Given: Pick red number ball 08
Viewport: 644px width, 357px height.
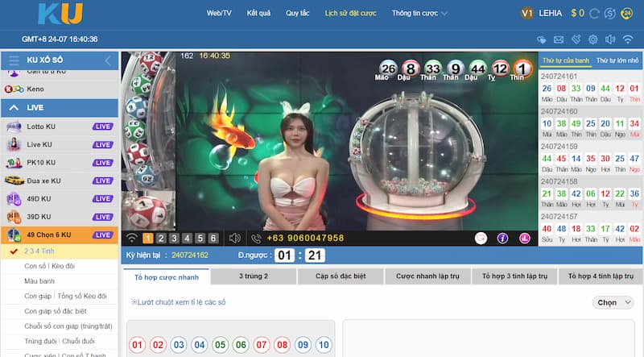Looking at the screenshot, I should pyautogui.click(x=283, y=345).
